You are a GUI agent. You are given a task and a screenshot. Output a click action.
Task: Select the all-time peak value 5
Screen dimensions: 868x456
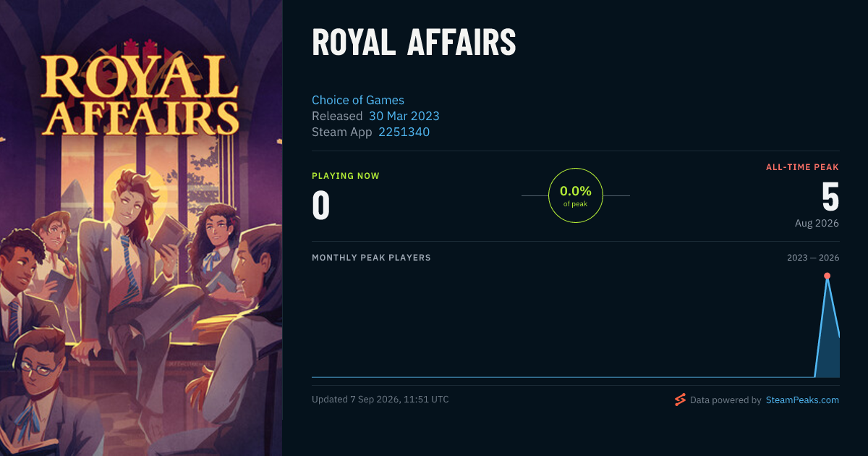pos(830,195)
